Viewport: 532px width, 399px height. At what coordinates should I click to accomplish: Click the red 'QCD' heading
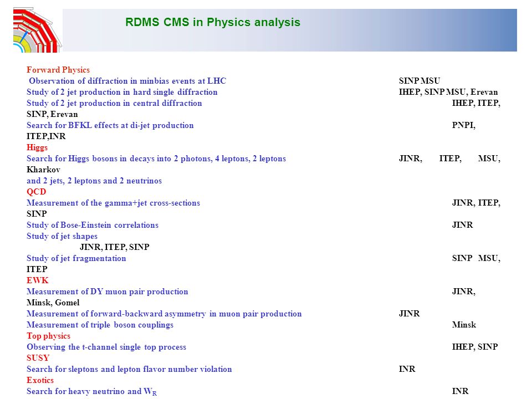(x=37, y=192)
